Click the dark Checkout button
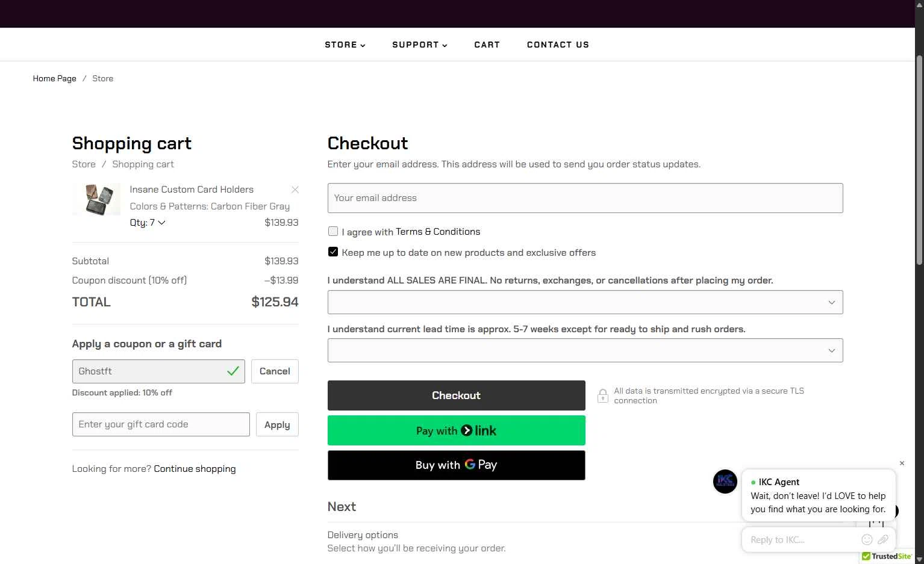Image resolution: width=924 pixels, height=564 pixels. (456, 395)
